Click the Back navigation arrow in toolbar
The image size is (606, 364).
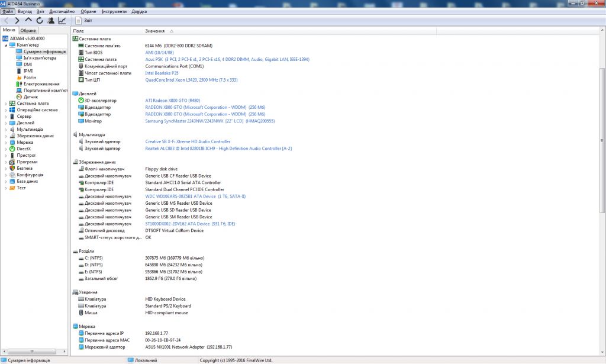(x=6, y=21)
